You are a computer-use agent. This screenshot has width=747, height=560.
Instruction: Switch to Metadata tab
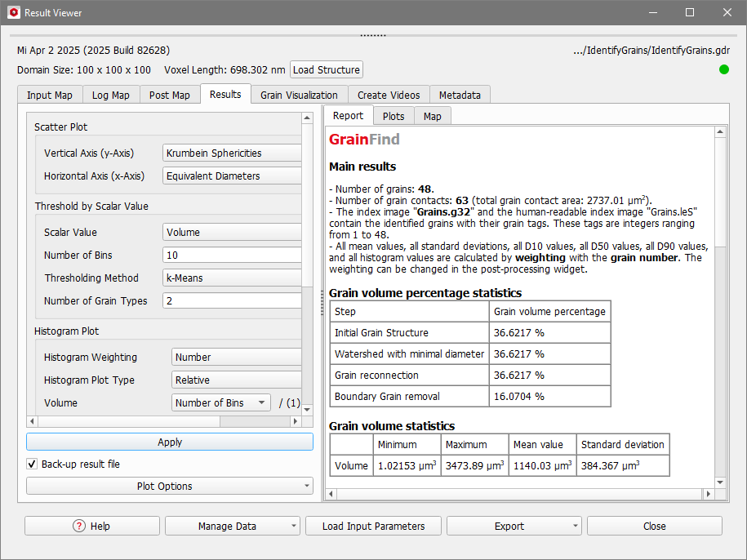[460, 95]
